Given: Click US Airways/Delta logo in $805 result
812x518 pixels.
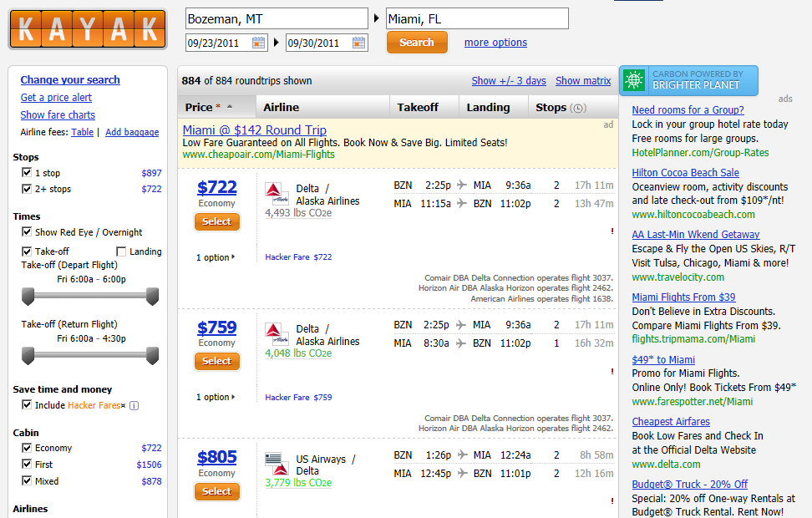Looking at the screenshot, I should (277, 465).
